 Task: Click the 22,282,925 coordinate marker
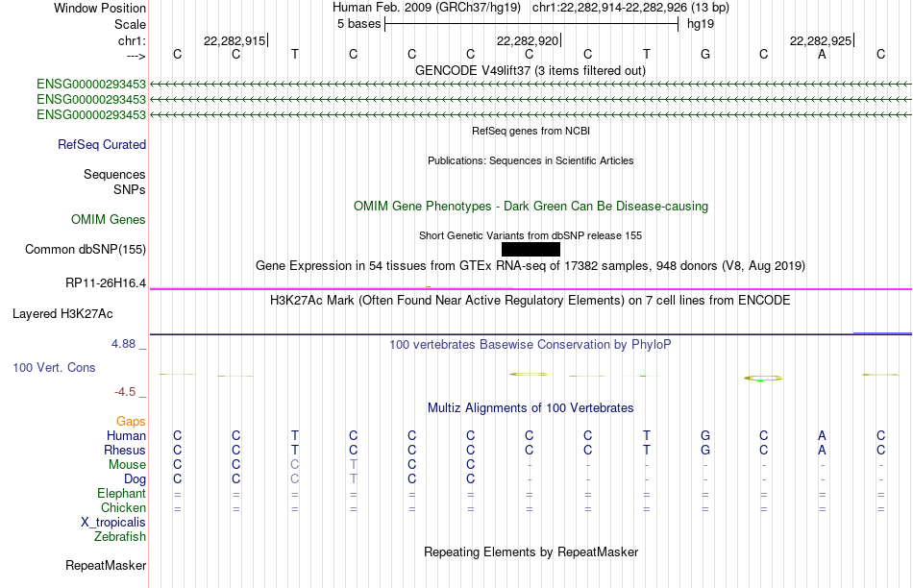(x=821, y=40)
